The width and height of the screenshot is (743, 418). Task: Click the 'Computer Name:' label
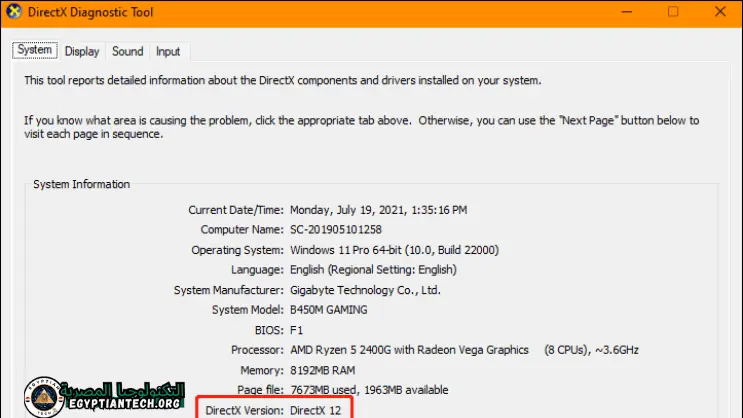point(242,230)
